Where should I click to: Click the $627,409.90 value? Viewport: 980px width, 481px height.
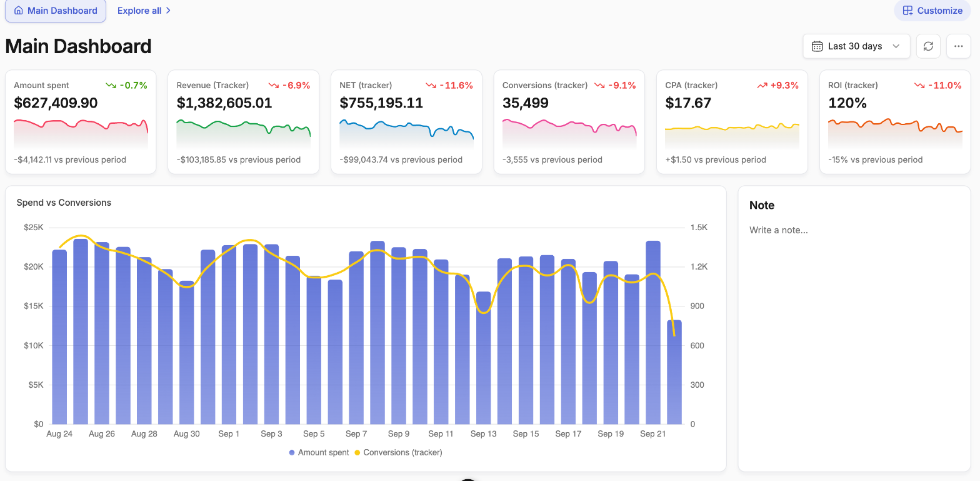tap(56, 103)
